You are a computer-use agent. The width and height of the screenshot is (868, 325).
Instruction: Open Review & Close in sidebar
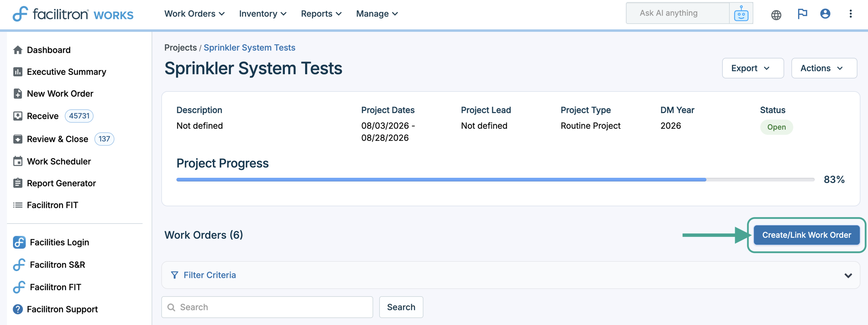(x=58, y=139)
